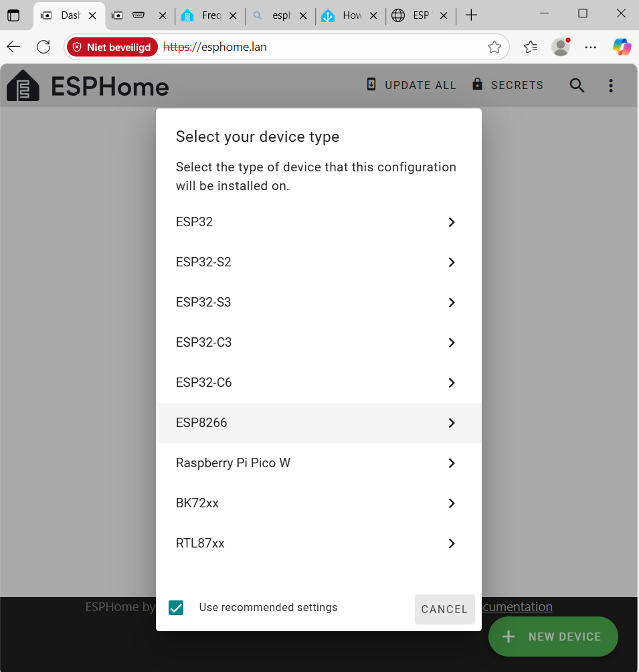Open Copilot from the toolbar icon

coord(622,47)
